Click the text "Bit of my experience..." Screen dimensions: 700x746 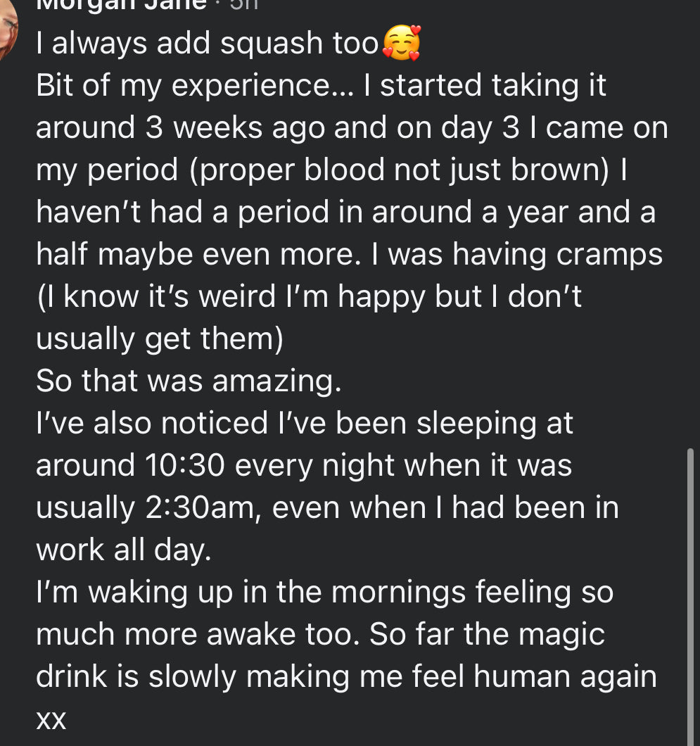[x=196, y=87]
